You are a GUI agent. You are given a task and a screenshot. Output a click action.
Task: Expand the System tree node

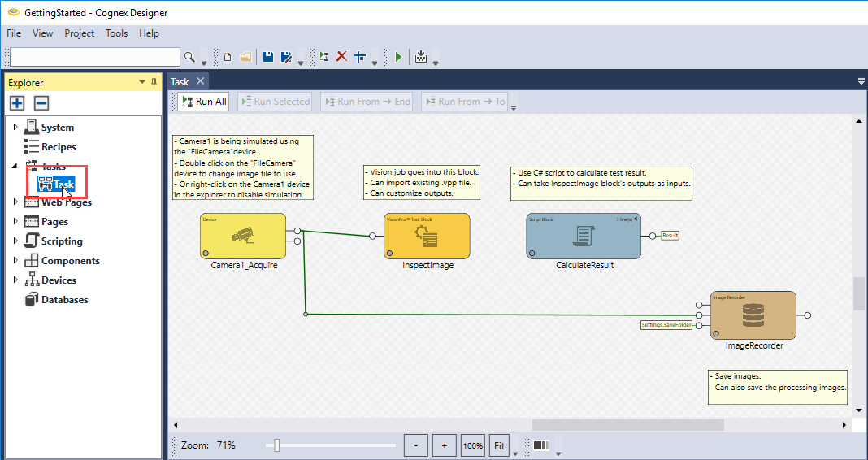click(x=15, y=128)
